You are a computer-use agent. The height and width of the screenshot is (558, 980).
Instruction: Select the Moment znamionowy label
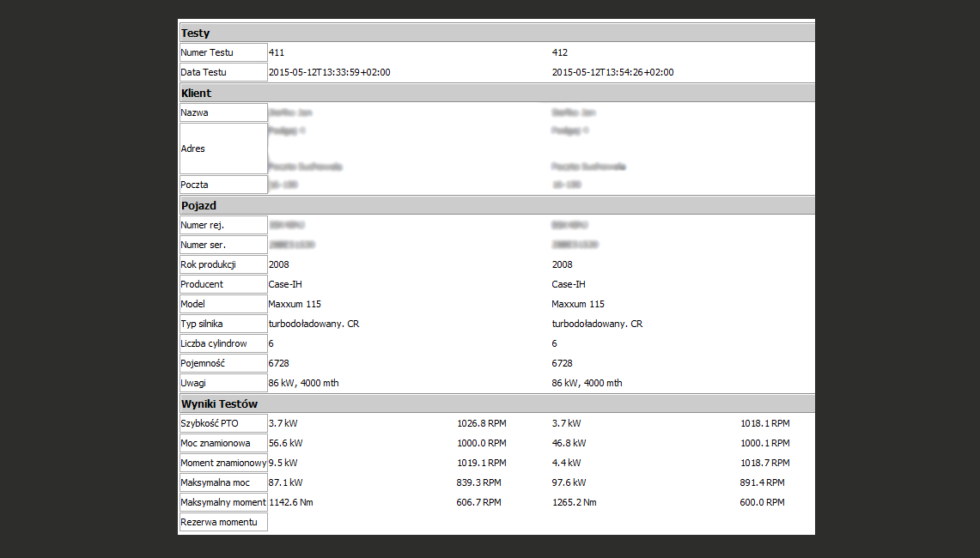[223, 463]
